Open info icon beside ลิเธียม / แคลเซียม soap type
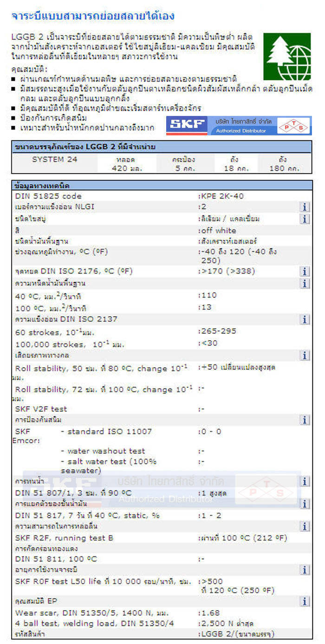Image resolution: width=325 pixels, height=644 pixels. tap(305, 219)
